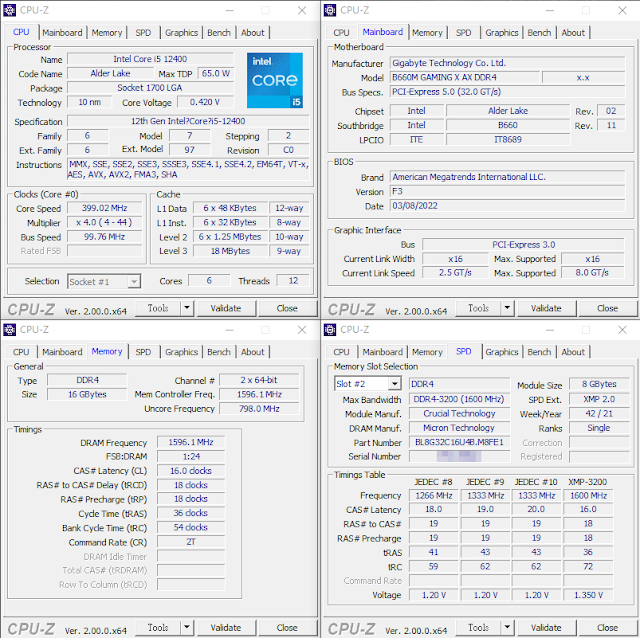Screen dimensions: 640x638
Task: Click Close button in Mainboard window
Action: [x=607, y=308]
